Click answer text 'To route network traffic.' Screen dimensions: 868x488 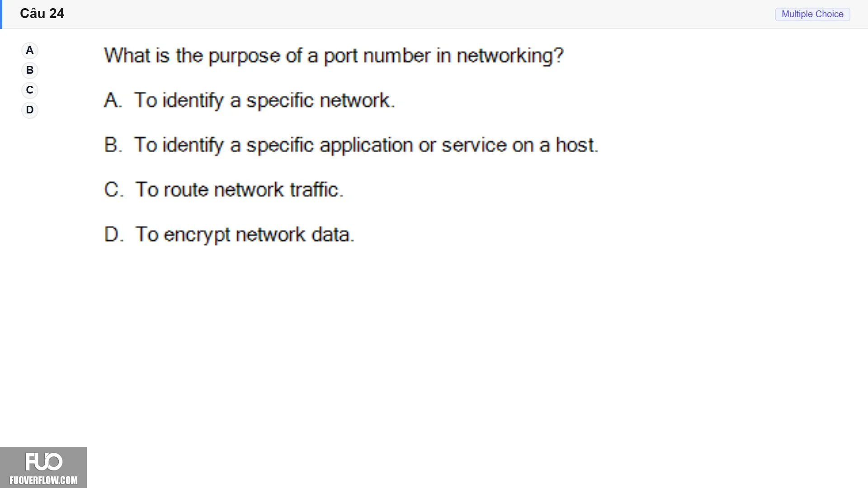(x=240, y=190)
